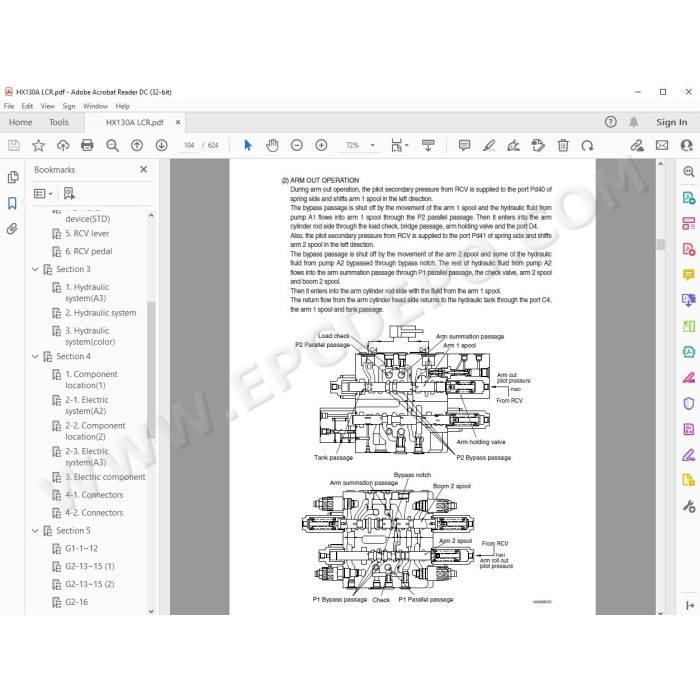The image size is (700, 700).
Task: Open bookmark G1-1~12
Action: [x=82, y=549]
